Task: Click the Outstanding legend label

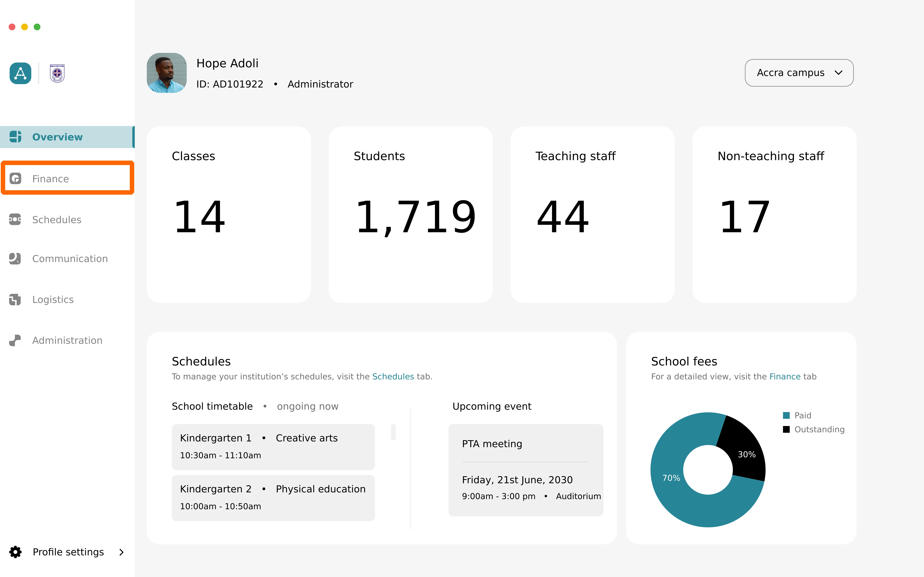Action: (819, 429)
